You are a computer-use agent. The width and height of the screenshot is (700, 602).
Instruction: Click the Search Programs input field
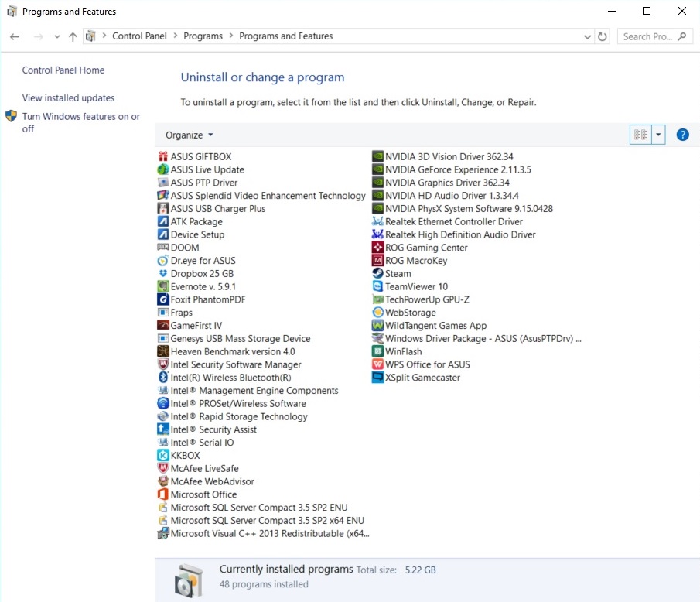coord(648,36)
